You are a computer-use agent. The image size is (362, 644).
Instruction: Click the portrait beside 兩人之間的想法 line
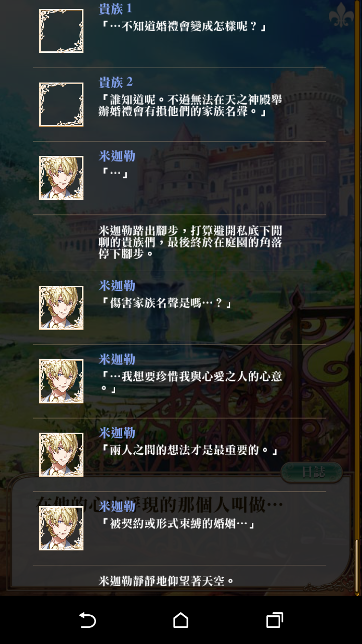click(x=61, y=455)
